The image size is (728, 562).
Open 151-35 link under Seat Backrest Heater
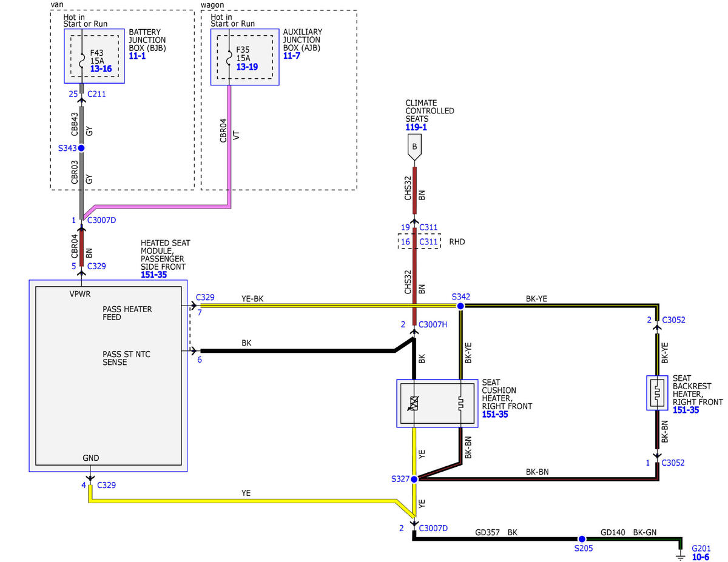tap(686, 410)
